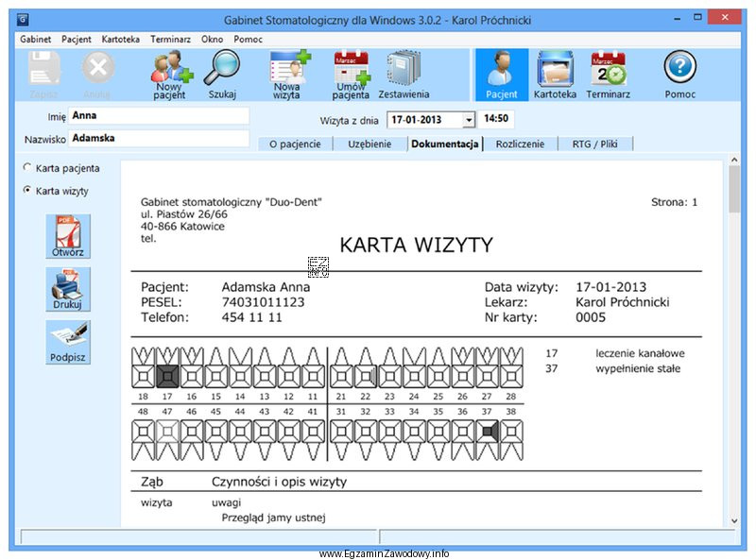Click the application icon in title bar
Viewport: 756px width, 560px height.
pyautogui.click(x=22, y=20)
